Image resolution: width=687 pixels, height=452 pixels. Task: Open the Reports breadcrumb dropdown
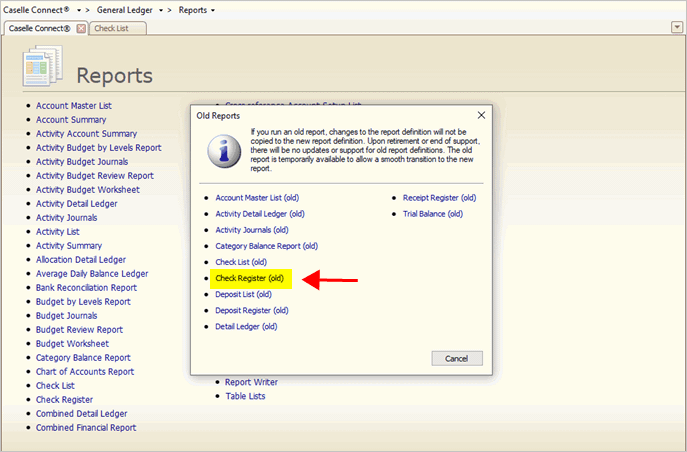[x=213, y=9]
